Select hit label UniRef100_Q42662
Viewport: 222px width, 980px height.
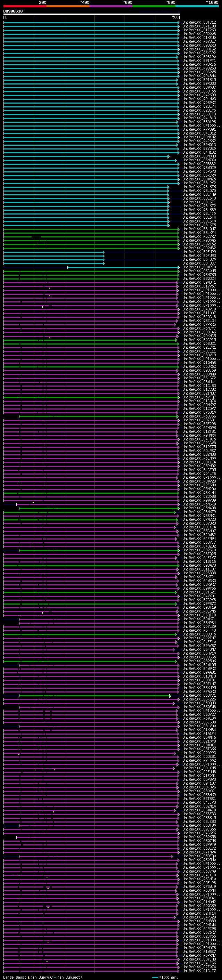pyautogui.click(x=199, y=141)
